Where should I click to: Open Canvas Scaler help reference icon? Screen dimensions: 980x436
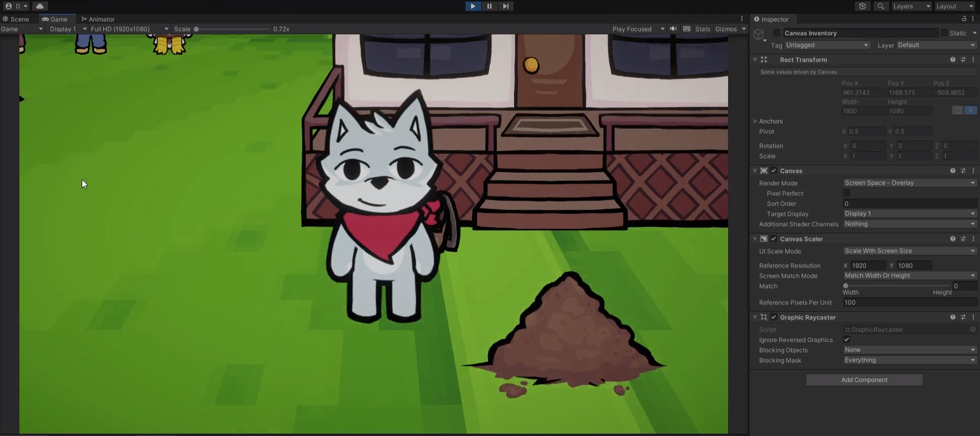(x=952, y=239)
